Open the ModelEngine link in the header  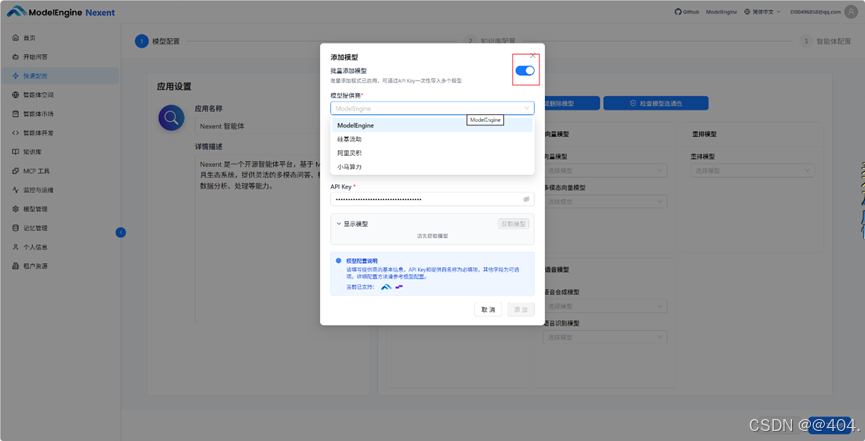click(x=722, y=12)
